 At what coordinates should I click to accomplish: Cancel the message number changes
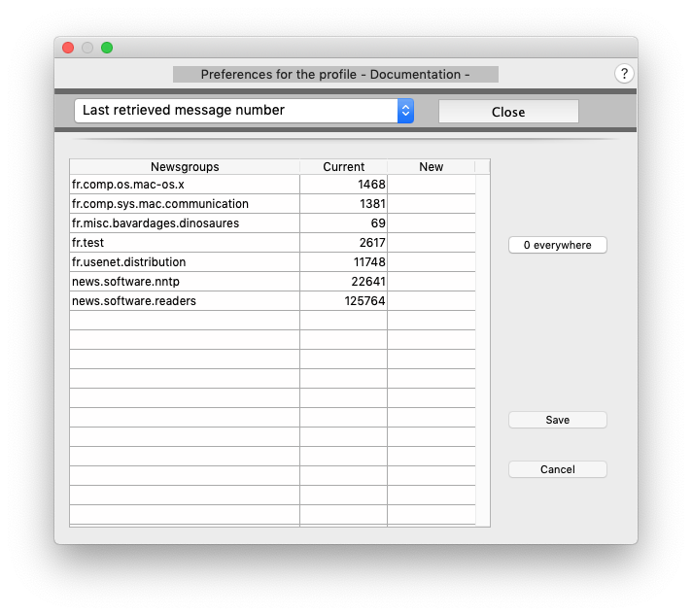[x=558, y=469]
